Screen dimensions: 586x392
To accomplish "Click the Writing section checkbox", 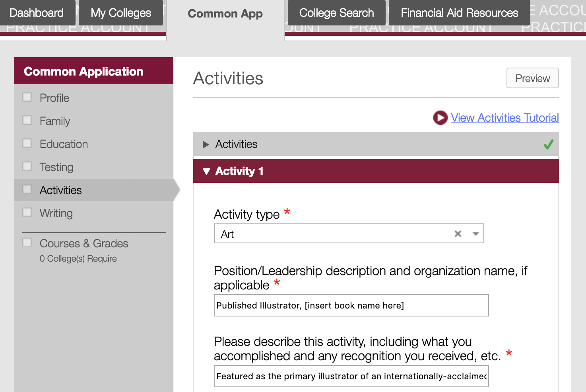I will [x=27, y=212].
